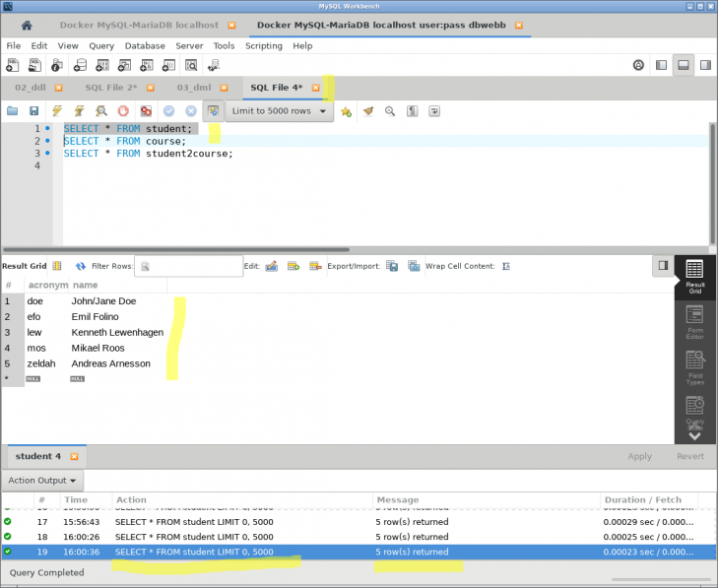Export recordset to external file
Image resolution: width=718 pixels, height=588 pixels.
[392, 266]
